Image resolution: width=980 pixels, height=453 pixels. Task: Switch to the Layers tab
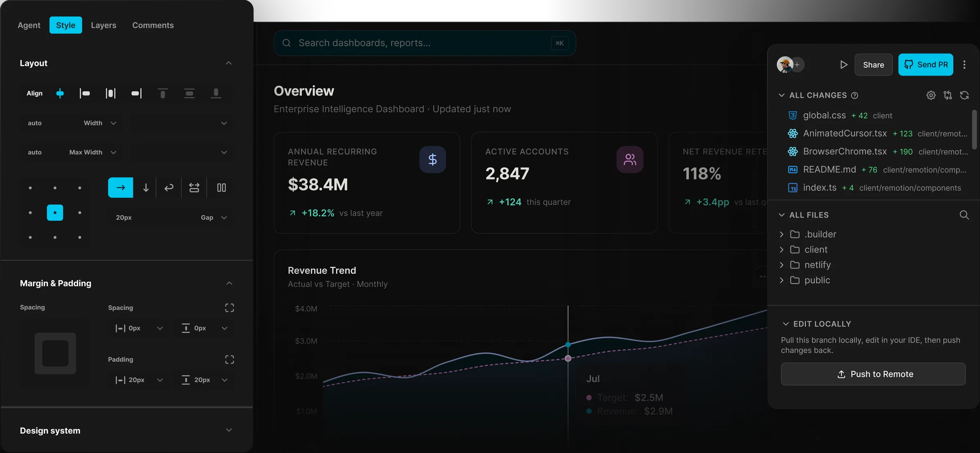pyautogui.click(x=103, y=25)
